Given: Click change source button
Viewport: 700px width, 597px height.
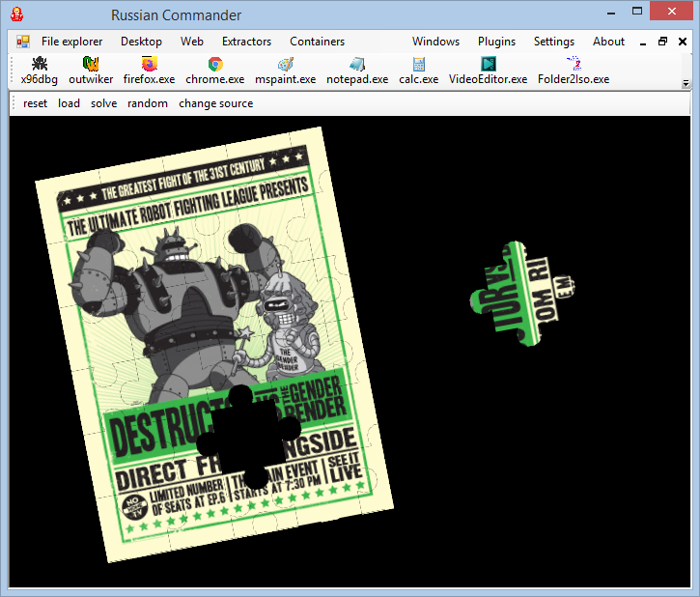Looking at the screenshot, I should 216,103.
